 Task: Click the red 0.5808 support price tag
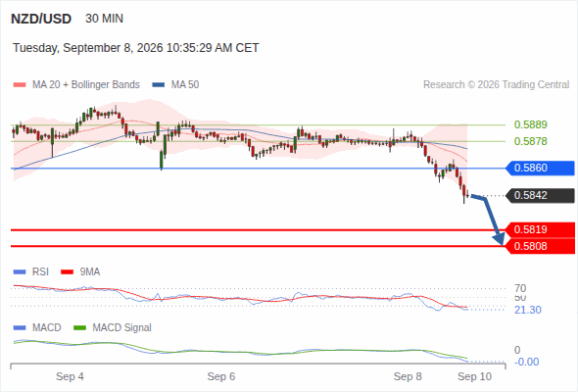[540, 246]
